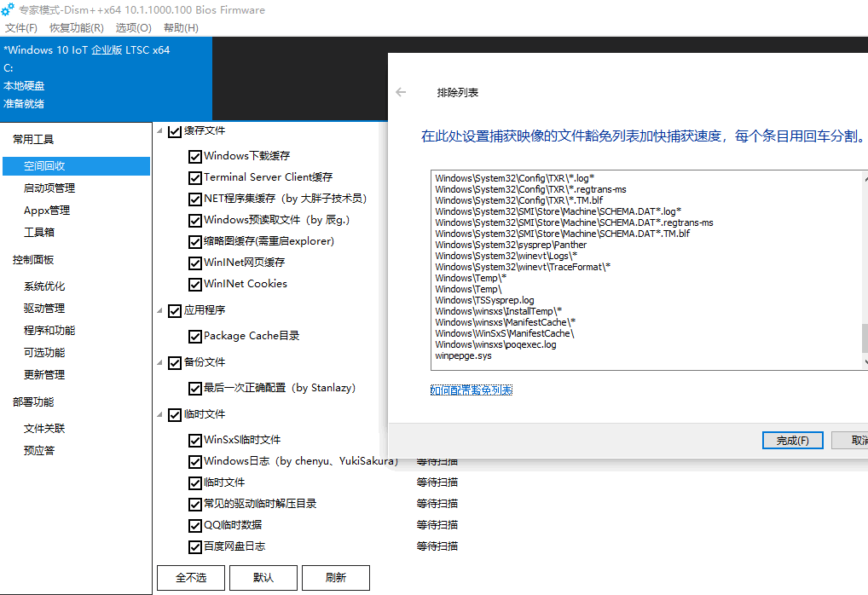
Task: Toggle the WinINet Cookies checkbox
Action: [x=195, y=284]
